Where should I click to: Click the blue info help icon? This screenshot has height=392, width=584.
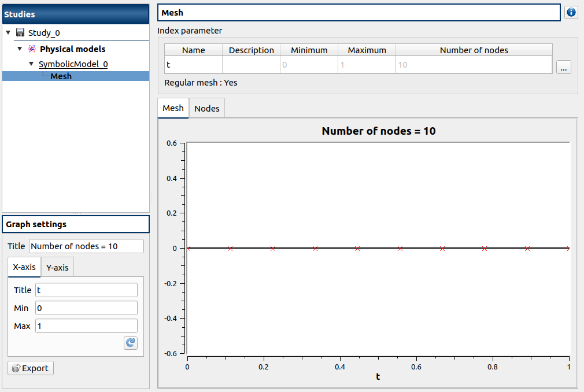coord(571,13)
